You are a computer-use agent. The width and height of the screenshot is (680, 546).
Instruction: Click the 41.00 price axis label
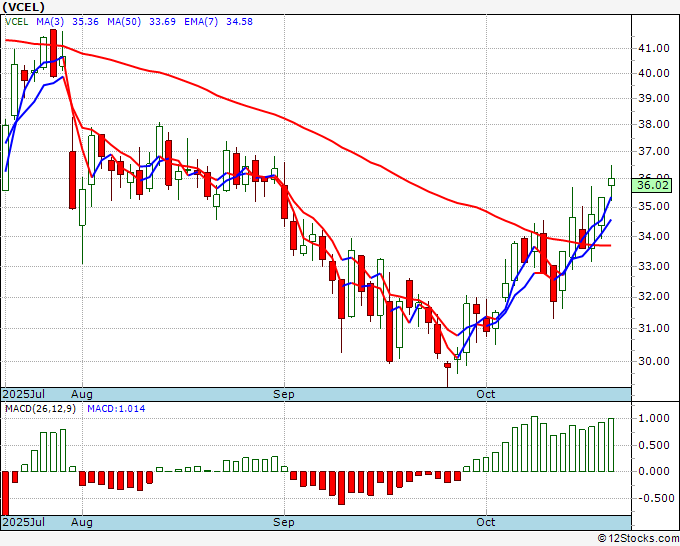pos(654,49)
